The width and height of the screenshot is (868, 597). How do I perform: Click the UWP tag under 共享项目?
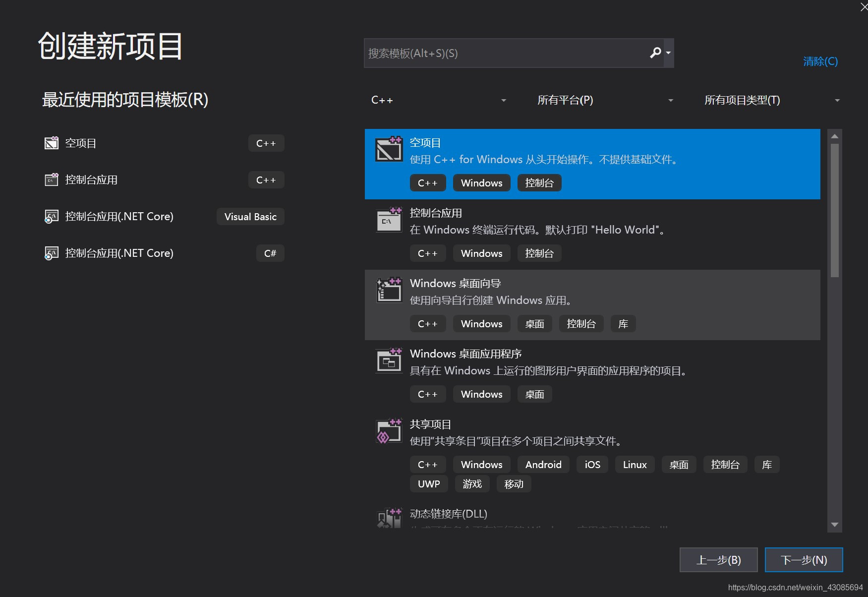tap(429, 484)
